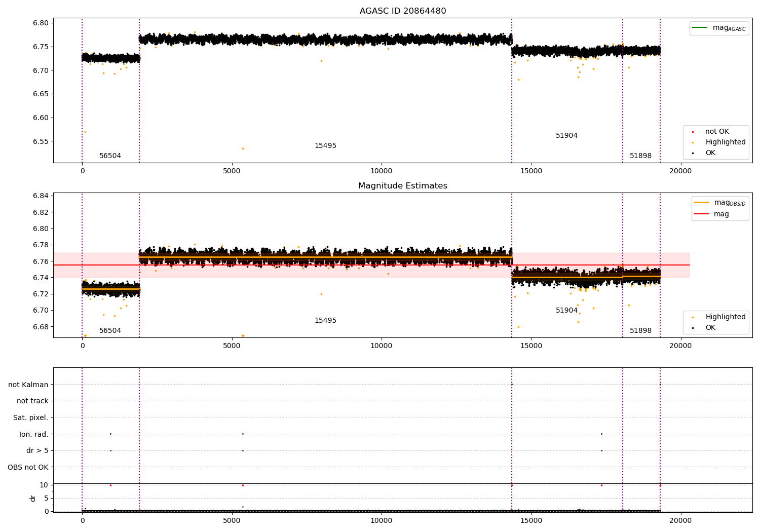Click y-axis tick 6.68 in Magnitude Estimates plot

[41, 327]
